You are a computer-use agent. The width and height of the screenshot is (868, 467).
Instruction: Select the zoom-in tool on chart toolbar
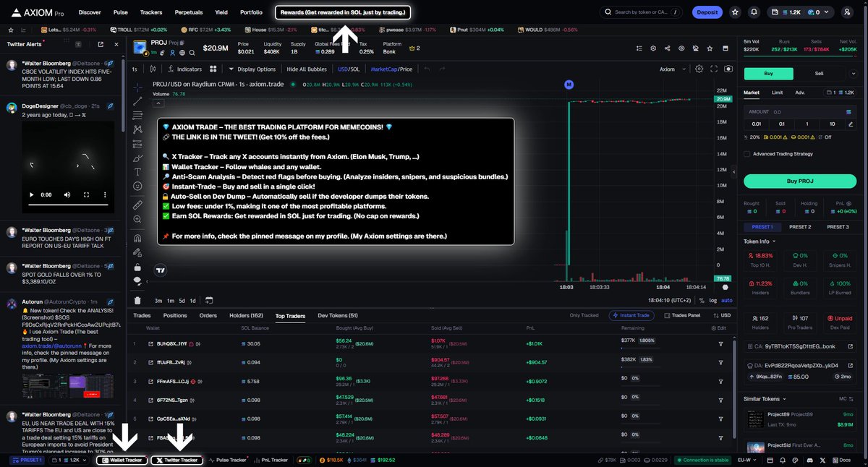tap(137, 220)
